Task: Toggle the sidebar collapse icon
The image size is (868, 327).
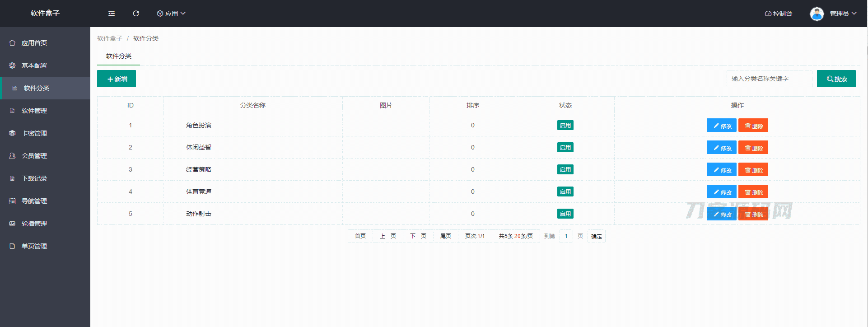Action: (x=112, y=14)
